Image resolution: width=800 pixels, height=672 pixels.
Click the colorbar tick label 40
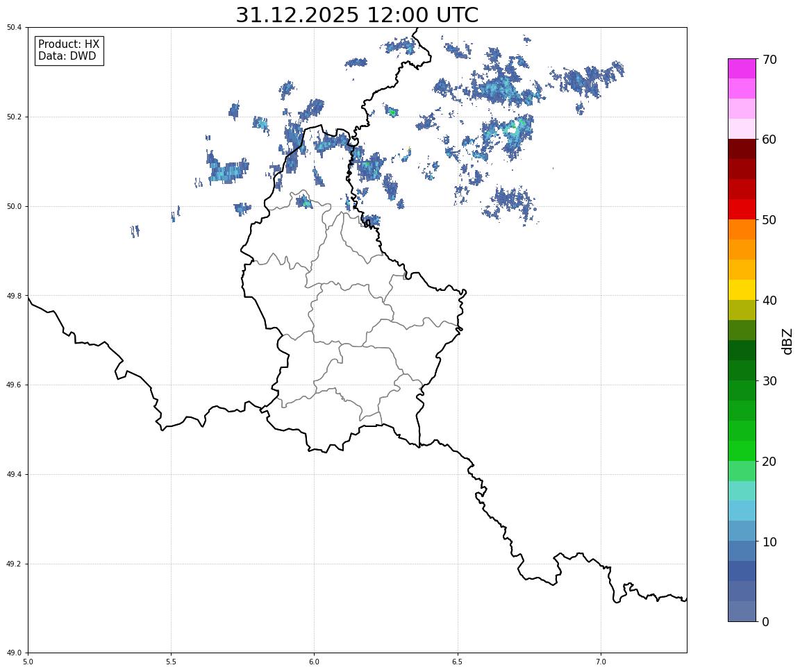pyautogui.click(x=769, y=301)
